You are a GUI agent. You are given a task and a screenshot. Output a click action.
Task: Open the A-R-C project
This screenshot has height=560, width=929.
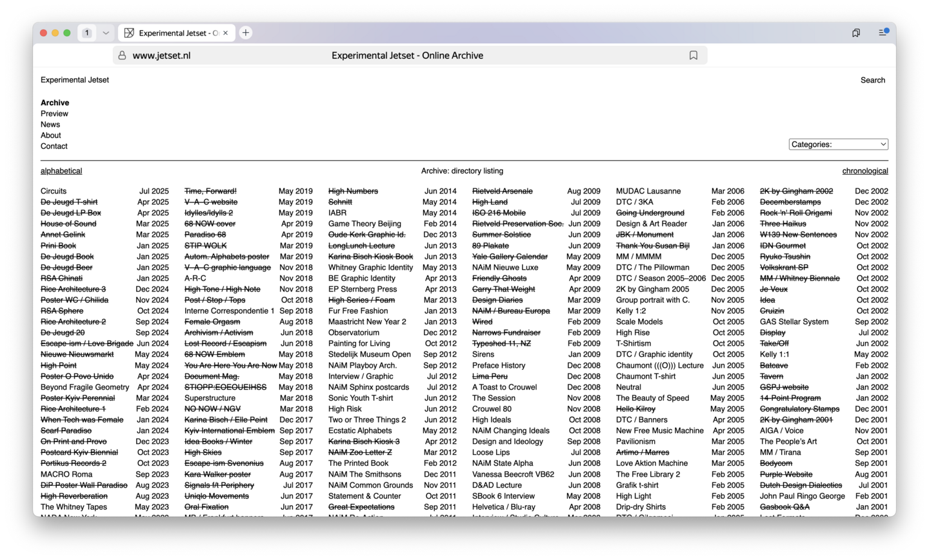click(195, 279)
